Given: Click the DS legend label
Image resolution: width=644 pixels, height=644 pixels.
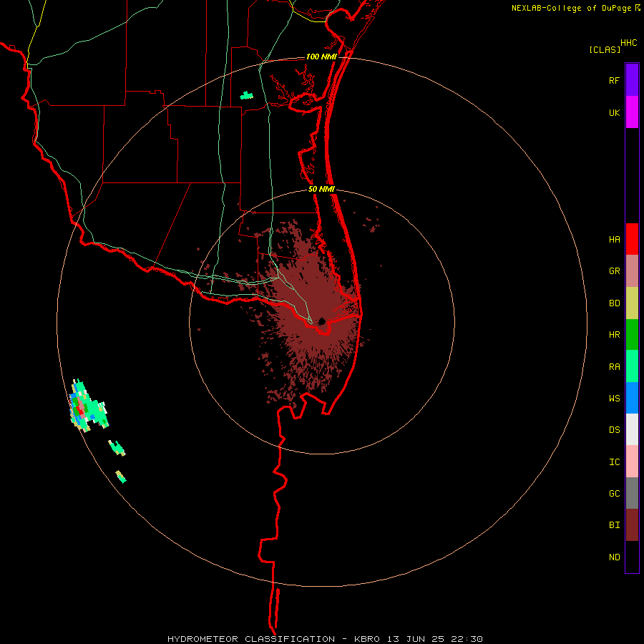Looking at the screenshot, I should click(x=614, y=430).
